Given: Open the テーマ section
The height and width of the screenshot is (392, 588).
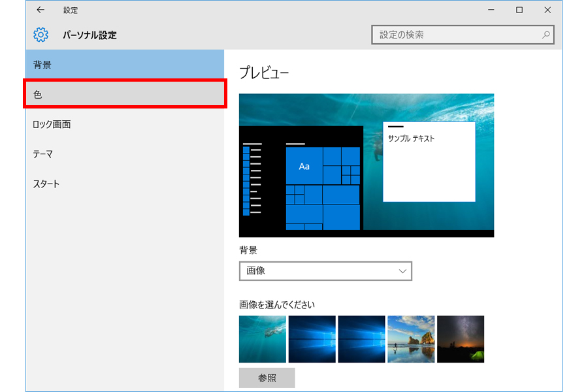Looking at the screenshot, I should pos(124,154).
